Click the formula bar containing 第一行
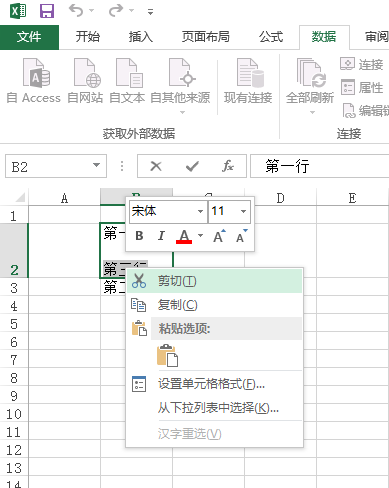This screenshot has height=488, width=389. coord(319,166)
